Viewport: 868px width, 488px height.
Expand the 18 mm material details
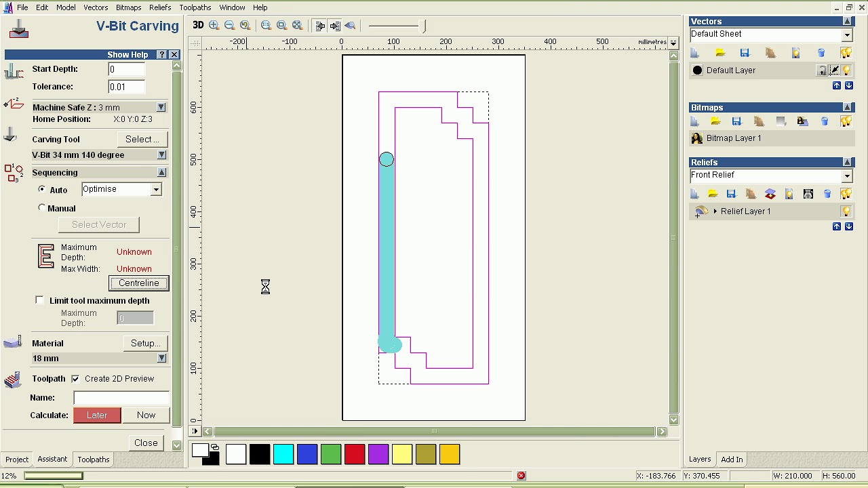click(161, 358)
